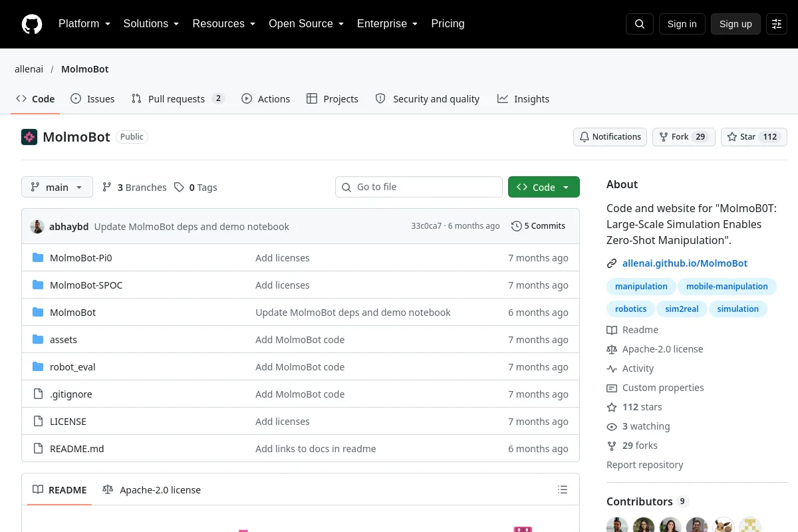This screenshot has width=798, height=532.
Task: Click the star icon beside 112 stars
Action: tap(612, 407)
